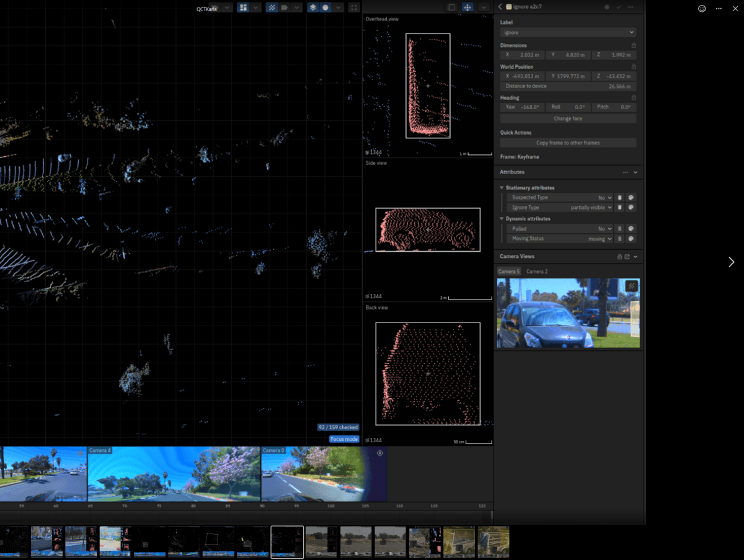The image size is (744, 560).
Task: Open the dropdown arrow beside the move arrows tool
Action: click(x=484, y=7)
